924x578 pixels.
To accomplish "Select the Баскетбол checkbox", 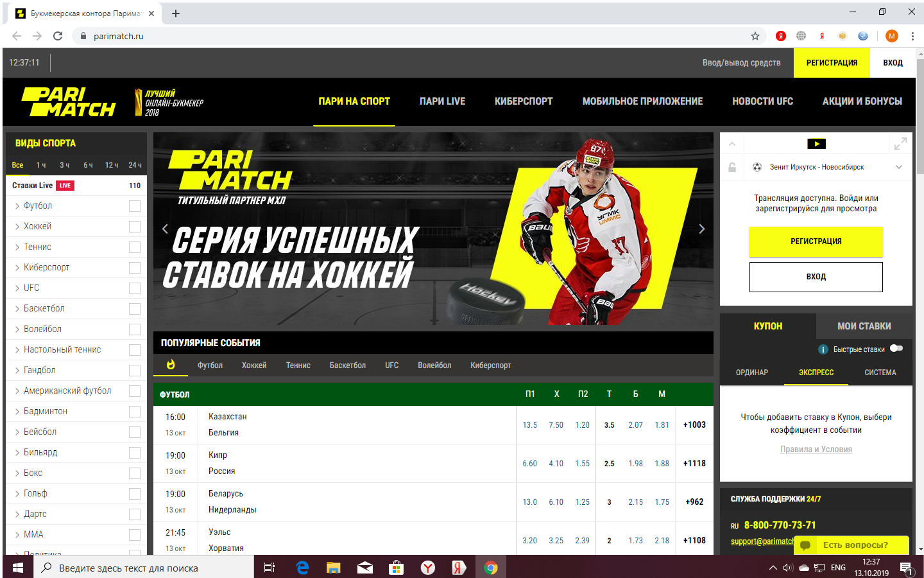I will coord(135,309).
